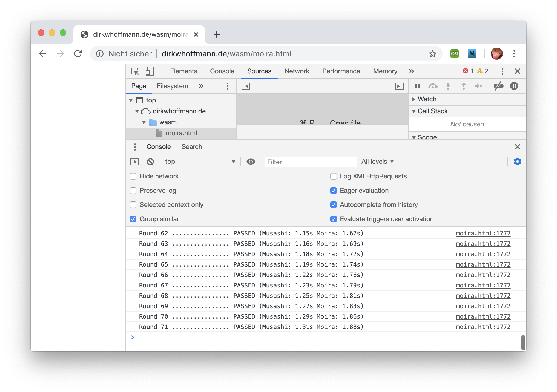Switch to the Elements tab
This screenshot has width=557, height=392.
coord(183,71)
